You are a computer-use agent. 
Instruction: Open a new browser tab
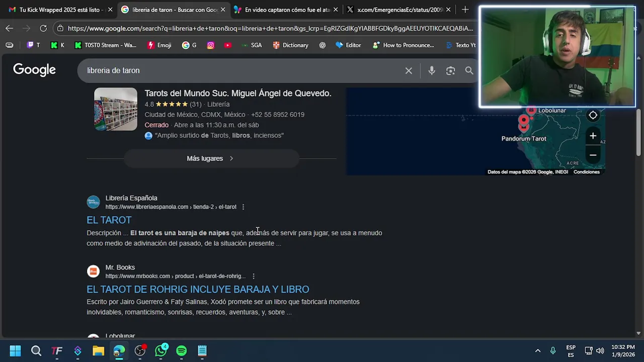pos(465,10)
